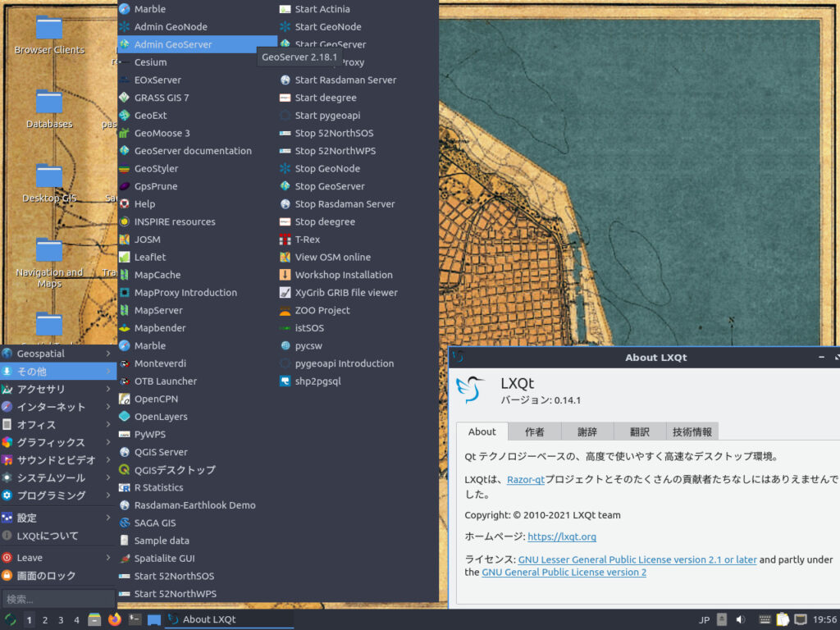This screenshot has width=840, height=630.
Task: Click the LXQt start menu button
Action: point(10,620)
